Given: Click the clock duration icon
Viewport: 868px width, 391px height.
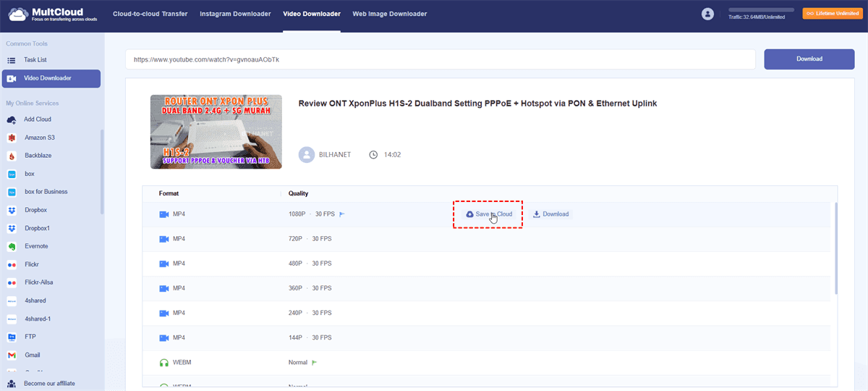Looking at the screenshot, I should 373,154.
